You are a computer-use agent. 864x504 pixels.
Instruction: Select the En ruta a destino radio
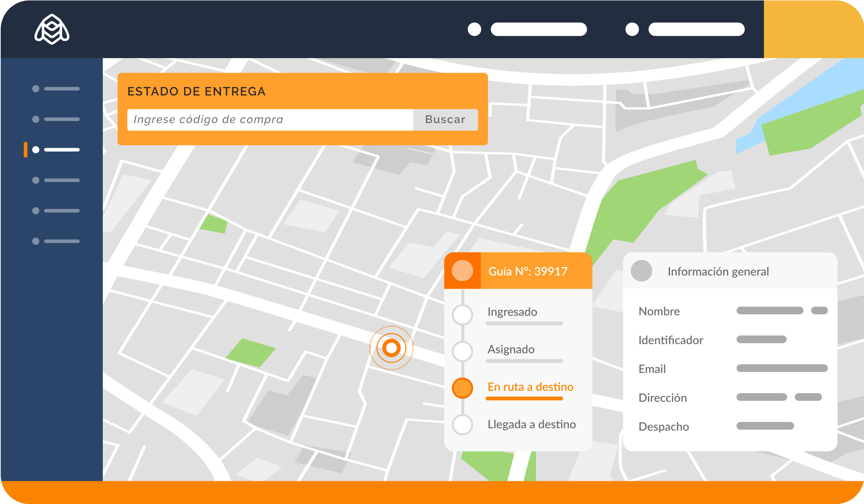pyautogui.click(x=463, y=388)
